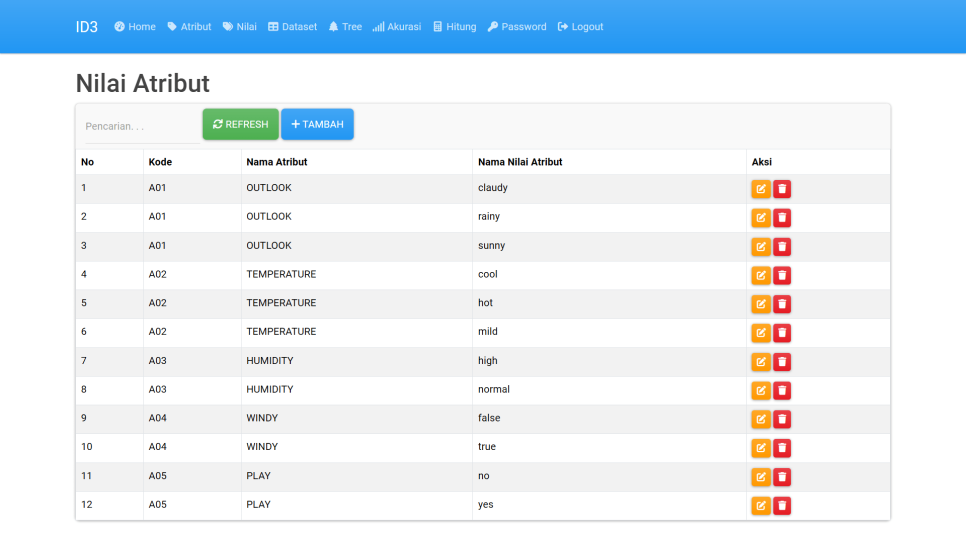Edit the hot TEMPERATURE entry
The width and height of the screenshot is (966, 543).
point(761,304)
